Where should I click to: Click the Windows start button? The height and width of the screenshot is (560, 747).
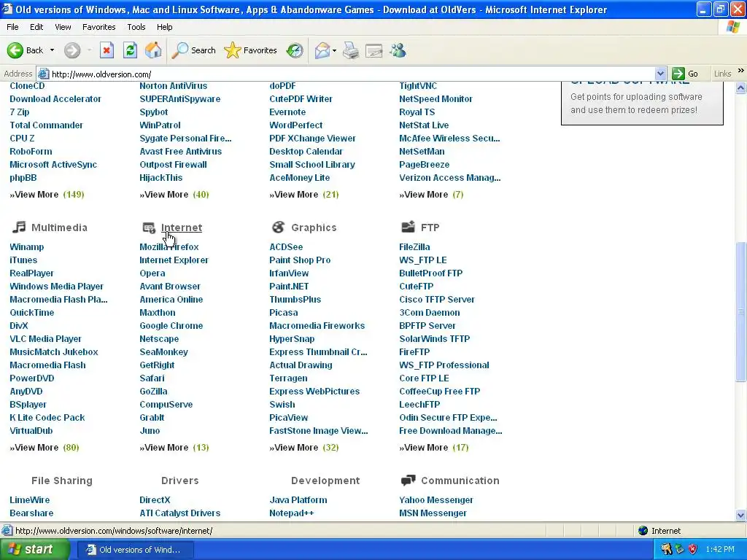point(35,549)
